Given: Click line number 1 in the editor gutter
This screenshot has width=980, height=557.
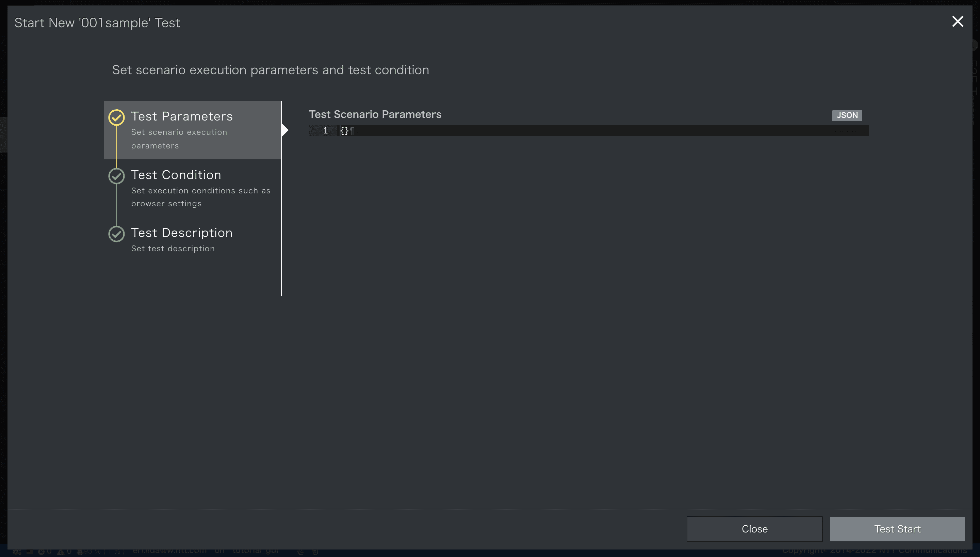Looking at the screenshot, I should (325, 131).
